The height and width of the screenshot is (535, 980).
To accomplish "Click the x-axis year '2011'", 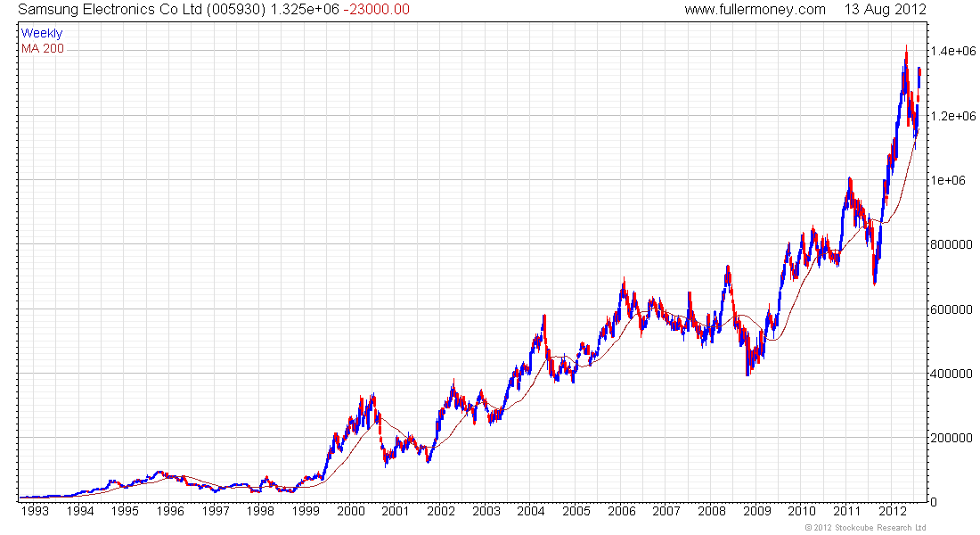I will click(847, 511).
